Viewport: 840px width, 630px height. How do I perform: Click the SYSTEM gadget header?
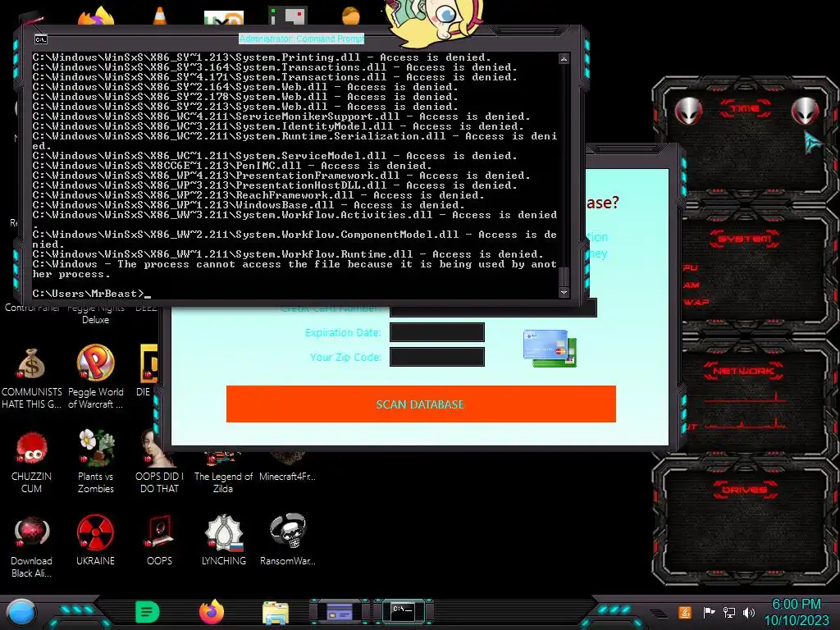[745, 239]
